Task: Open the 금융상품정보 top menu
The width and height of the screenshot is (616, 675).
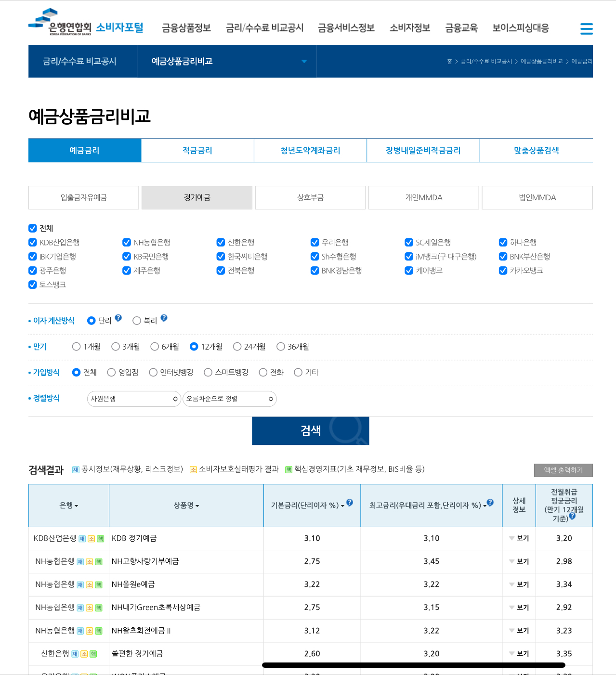Action: pyautogui.click(x=186, y=28)
